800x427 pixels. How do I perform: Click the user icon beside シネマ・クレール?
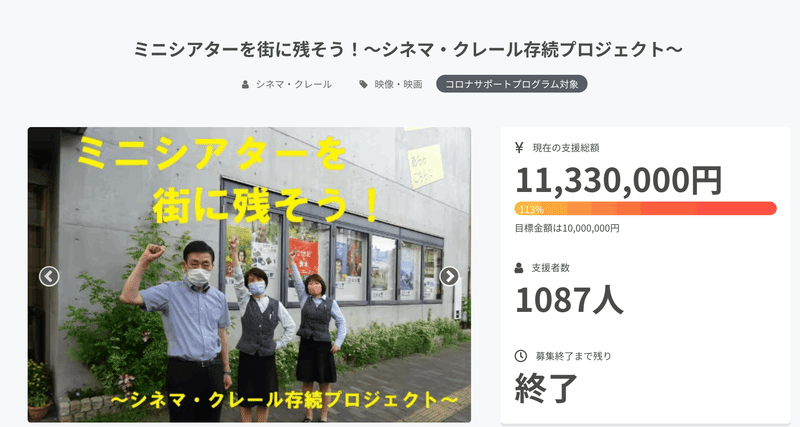(x=245, y=84)
